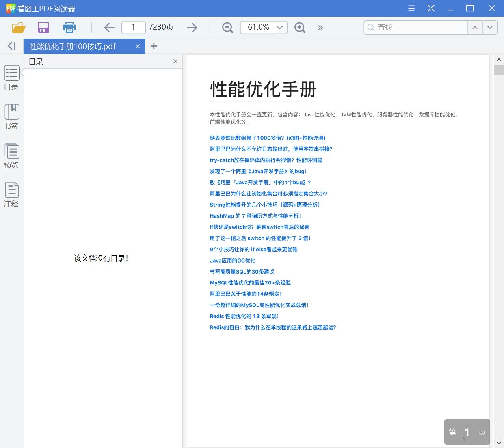
Task: Click the 性能优化手册 document heading
Action: point(263,89)
